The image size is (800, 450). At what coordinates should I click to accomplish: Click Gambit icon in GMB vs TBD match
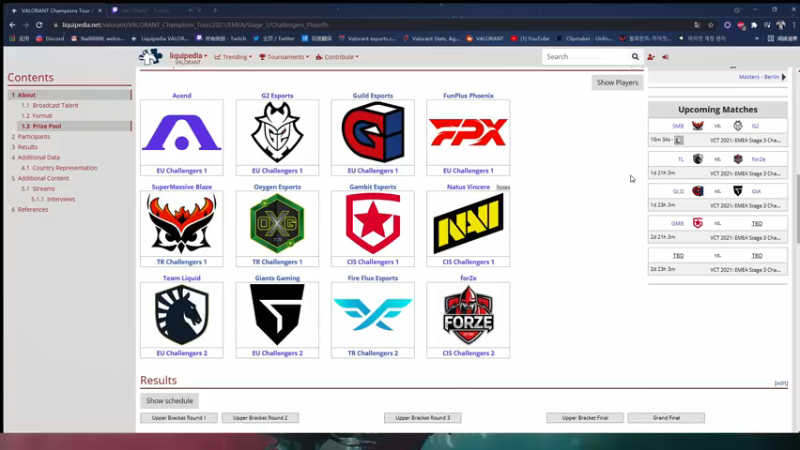pyautogui.click(x=697, y=223)
